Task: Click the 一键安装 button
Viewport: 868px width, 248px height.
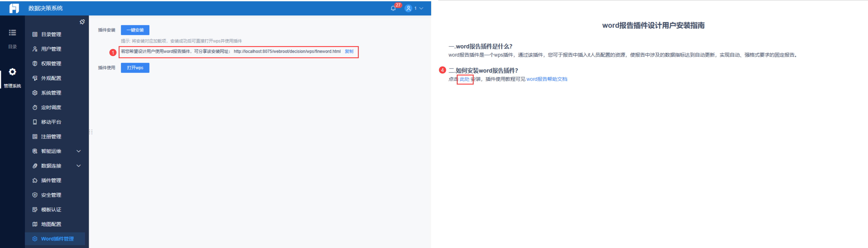Action: click(x=135, y=30)
